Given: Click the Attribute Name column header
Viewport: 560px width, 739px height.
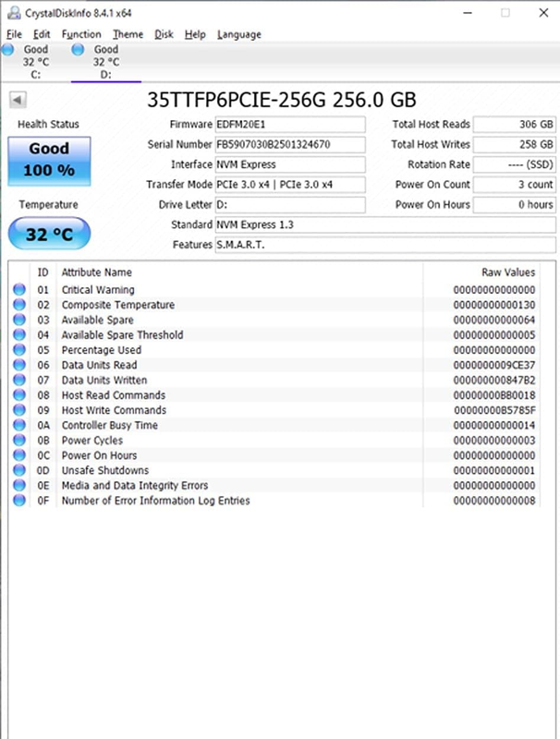Looking at the screenshot, I should tap(97, 273).
